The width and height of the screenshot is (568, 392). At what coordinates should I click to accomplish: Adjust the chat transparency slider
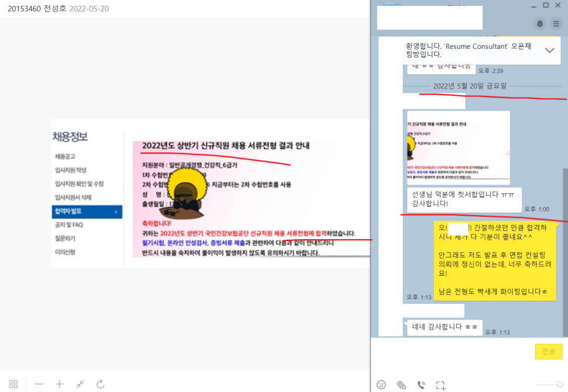point(549,384)
